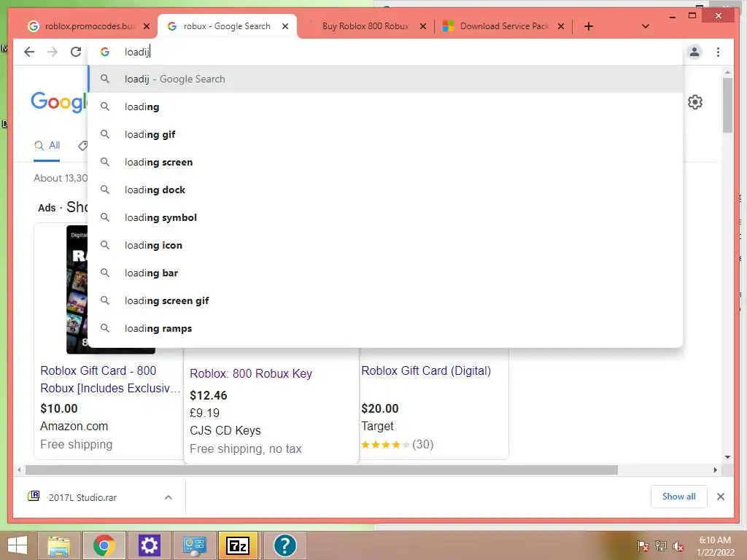Open Roblox Gift Card - 800 Robux link
The height and width of the screenshot is (560, 747).
coord(109,379)
